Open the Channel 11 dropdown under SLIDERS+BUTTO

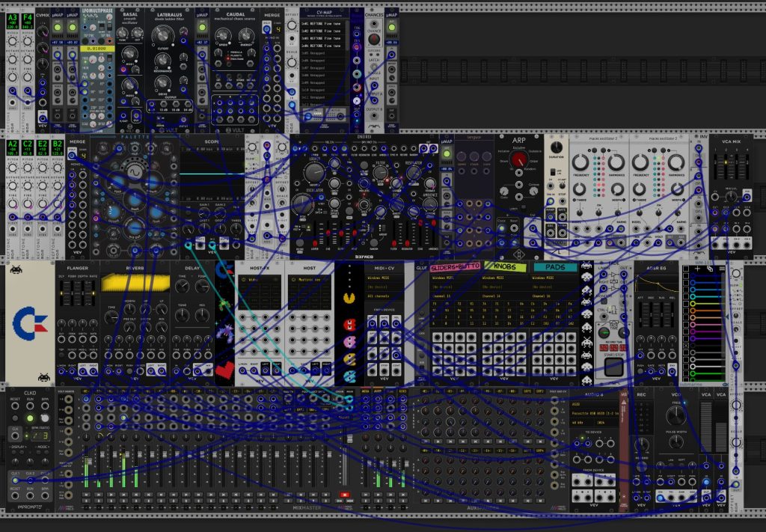tap(454, 296)
